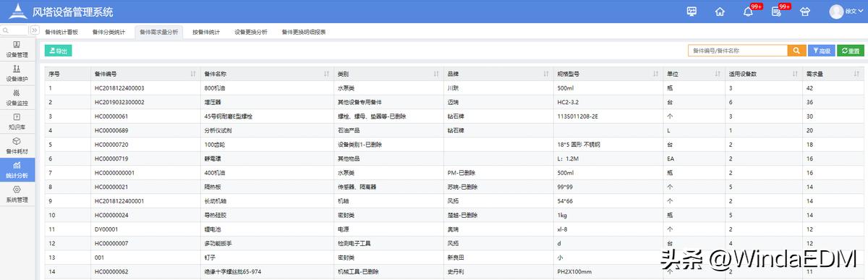
Task: Switch to 备件分类统计 tab
Action: tap(109, 32)
